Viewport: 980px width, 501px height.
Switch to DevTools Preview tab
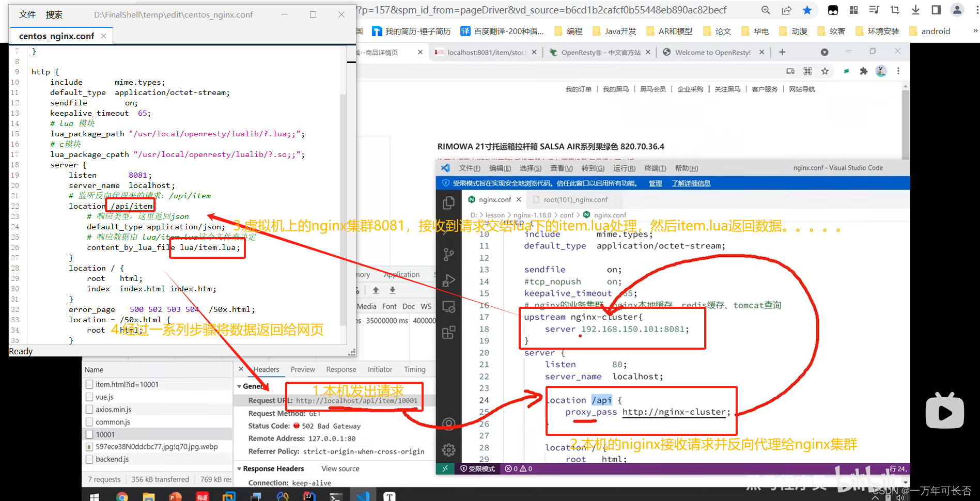pos(303,369)
